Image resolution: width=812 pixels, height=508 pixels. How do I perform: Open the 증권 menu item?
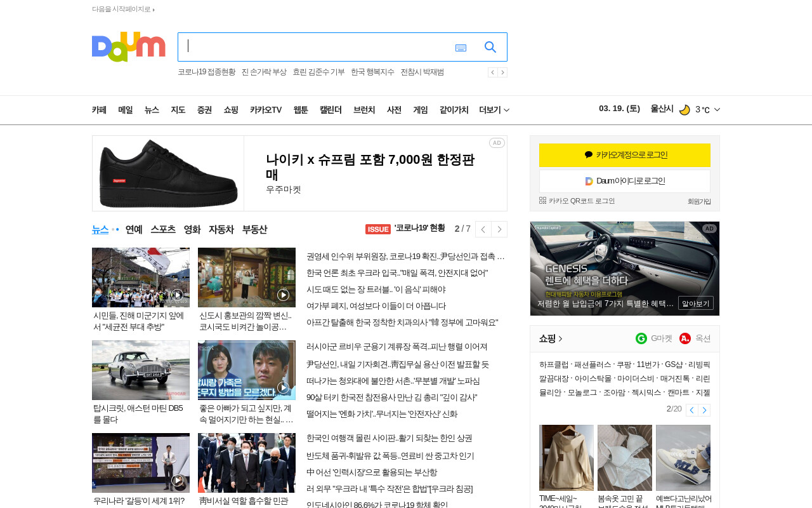coord(204,110)
